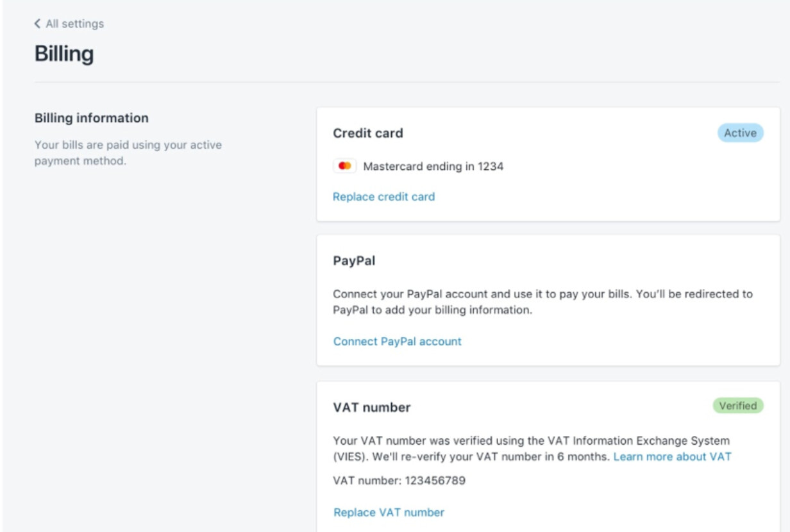The width and height of the screenshot is (790, 532).
Task: Click the green Verified badge
Action: click(737, 406)
